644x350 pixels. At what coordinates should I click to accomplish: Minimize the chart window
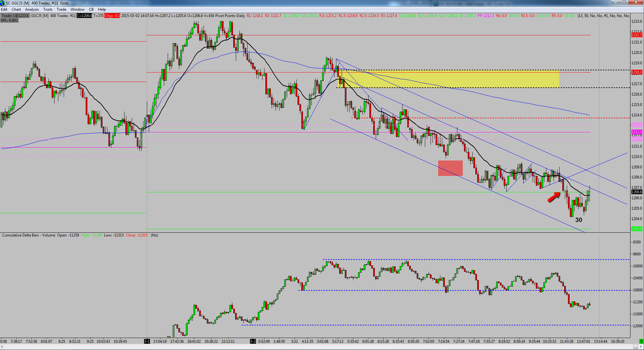pyautogui.click(x=616, y=3)
